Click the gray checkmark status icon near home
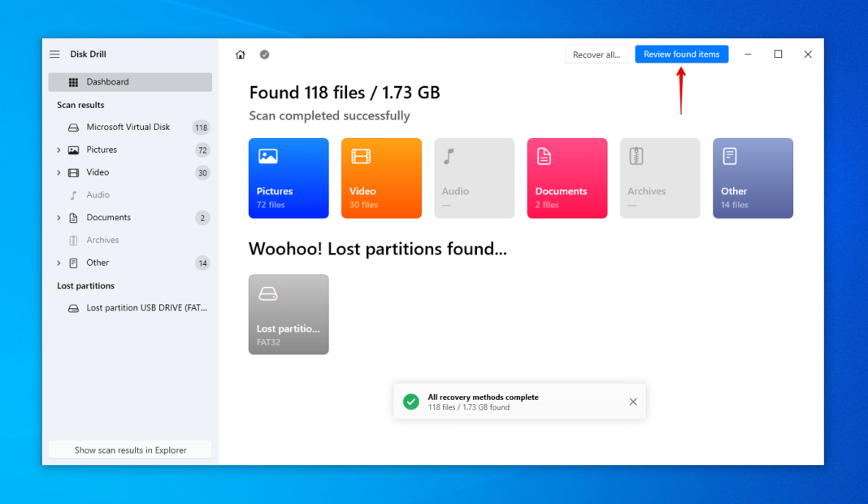 (x=264, y=54)
